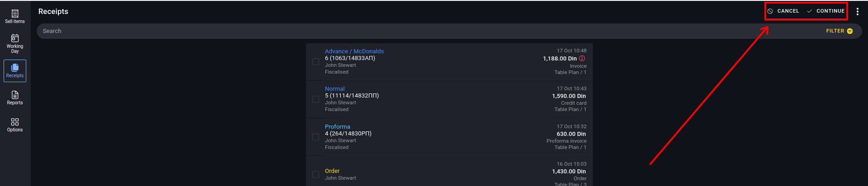Tick the Normal receipt checkbox

coord(315,99)
